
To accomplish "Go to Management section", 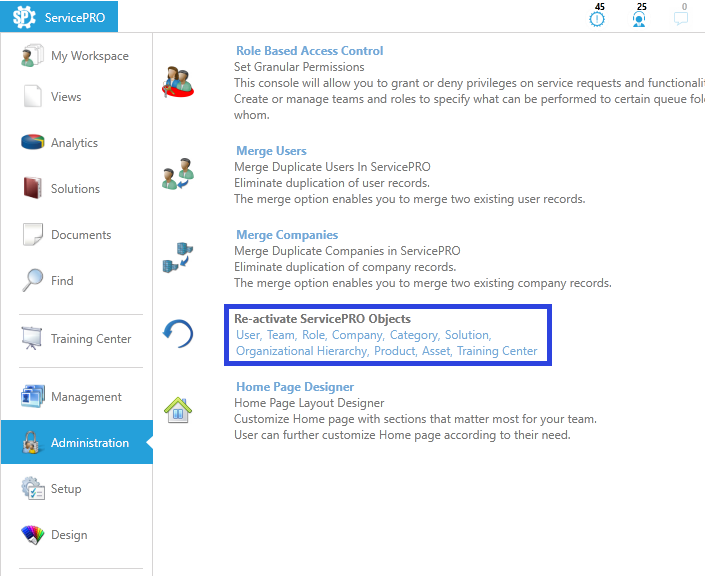I will pyautogui.click(x=86, y=397).
